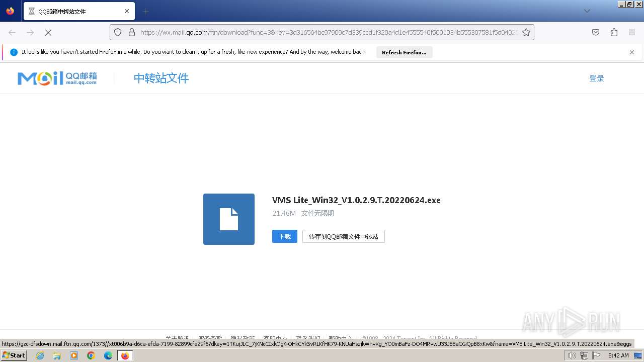Open volume speaker tray icon
Image resolution: width=644 pixels, height=362 pixels.
tap(572, 355)
